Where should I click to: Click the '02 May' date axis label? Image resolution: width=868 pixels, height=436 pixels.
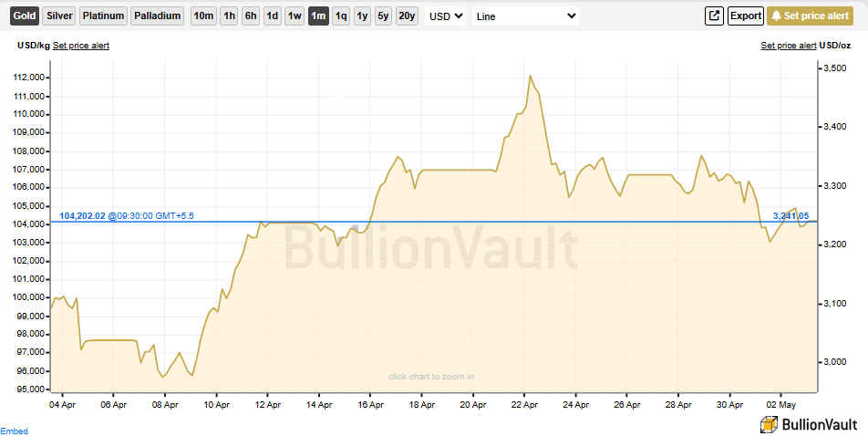click(781, 404)
